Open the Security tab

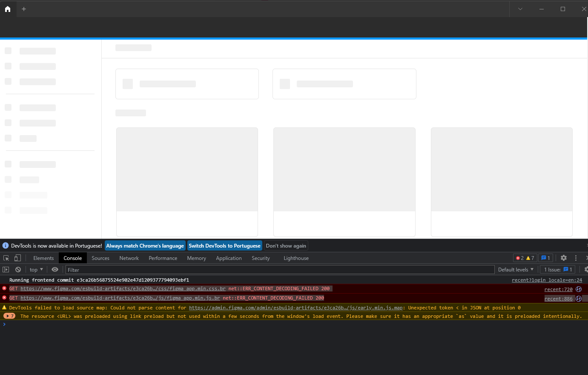pyautogui.click(x=261, y=258)
